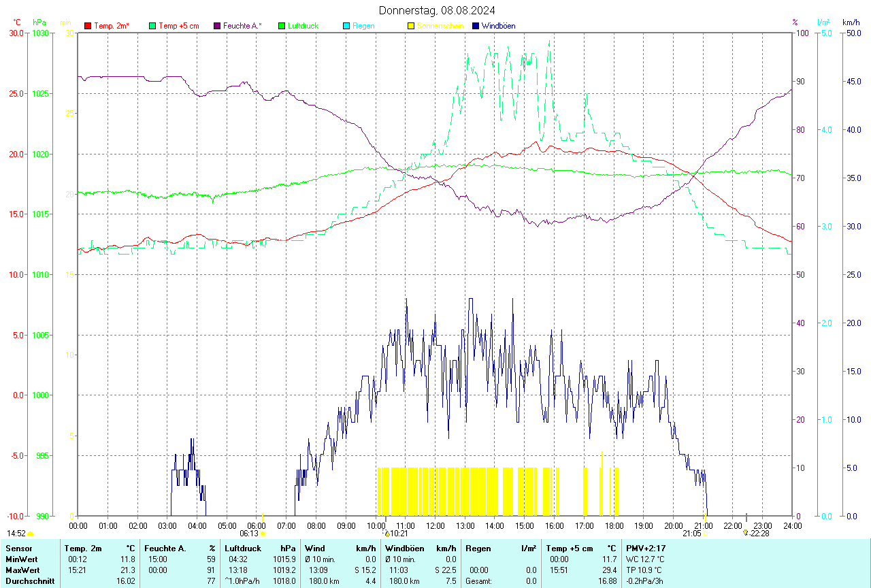Viewport: 871px width, 588px height.
Task: Click the 'MinWert' row label
Action: pos(20,559)
